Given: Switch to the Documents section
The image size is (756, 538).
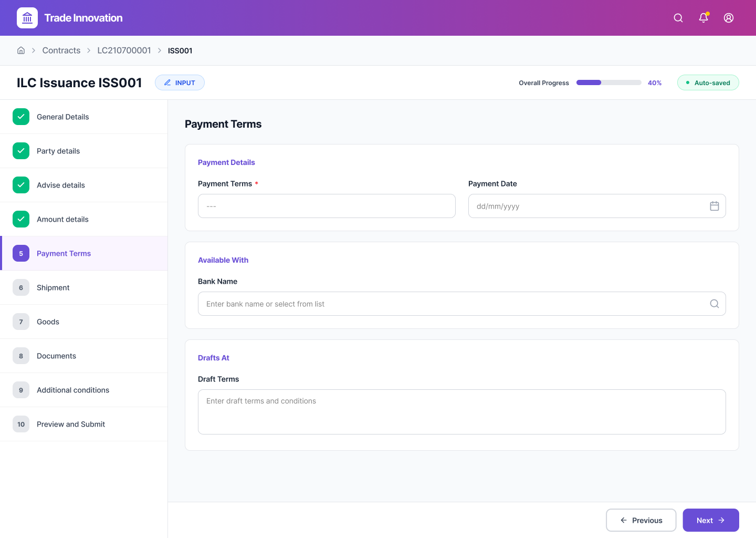Looking at the screenshot, I should pos(56,356).
